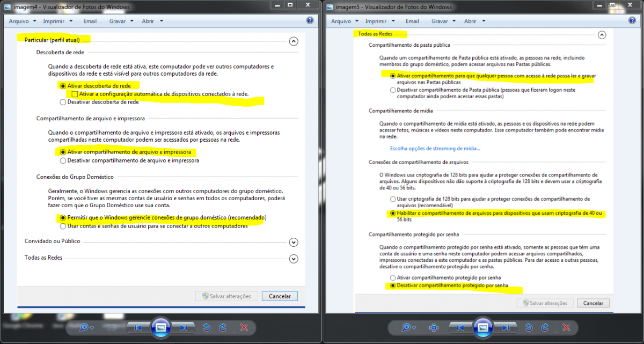Click Cancelar button in imagem4 picture

point(279,296)
